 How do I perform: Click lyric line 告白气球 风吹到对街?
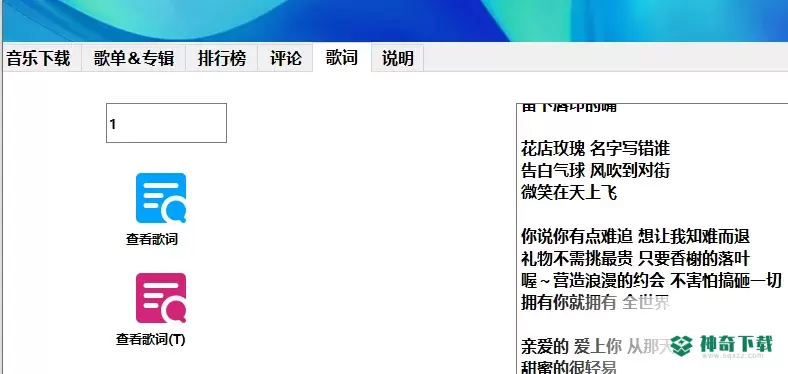596,171
